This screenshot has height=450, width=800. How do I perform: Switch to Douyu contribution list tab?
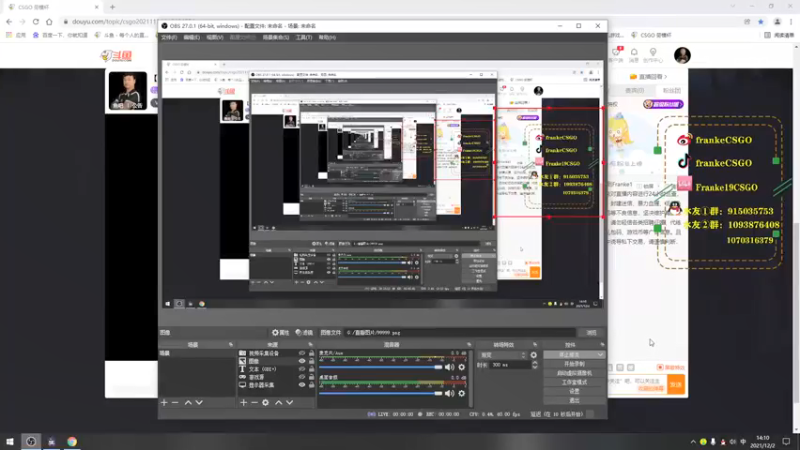click(634, 90)
